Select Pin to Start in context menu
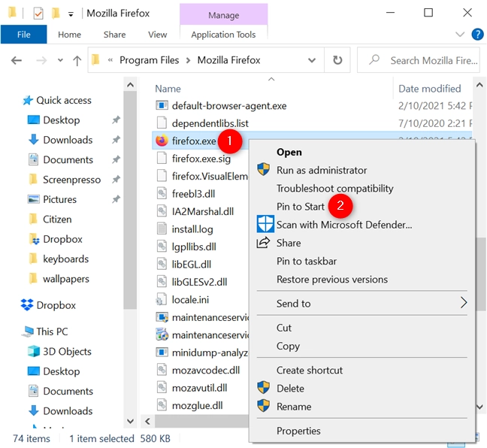The height and width of the screenshot is (448, 487). tap(301, 207)
